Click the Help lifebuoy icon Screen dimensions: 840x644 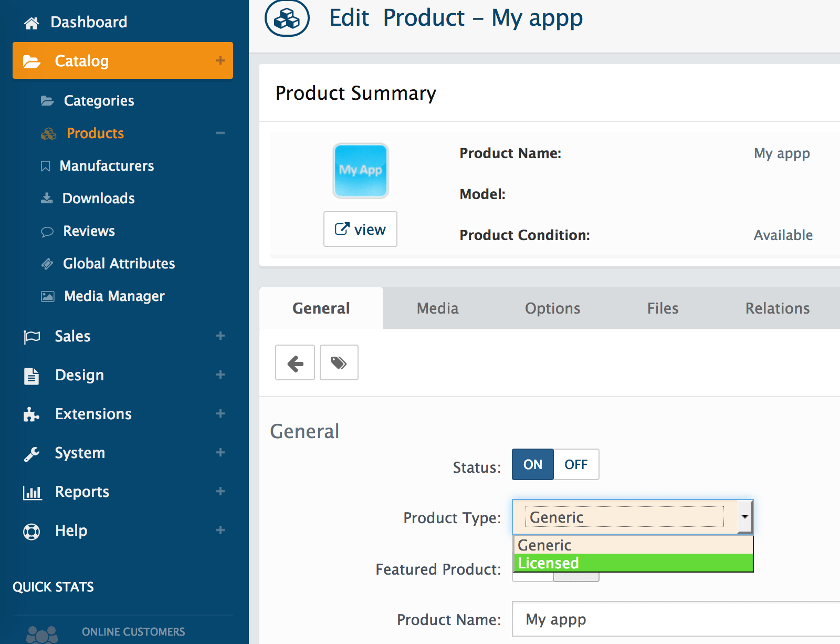[x=31, y=532]
